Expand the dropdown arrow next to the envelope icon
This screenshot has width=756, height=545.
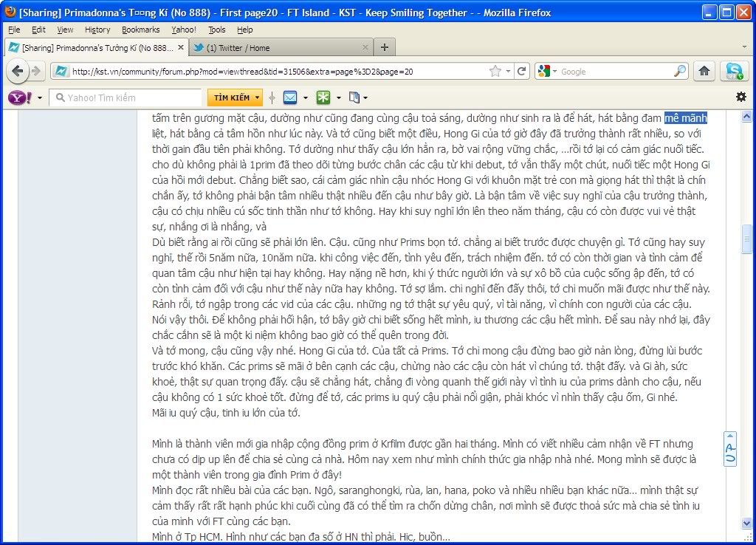pyautogui.click(x=306, y=98)
